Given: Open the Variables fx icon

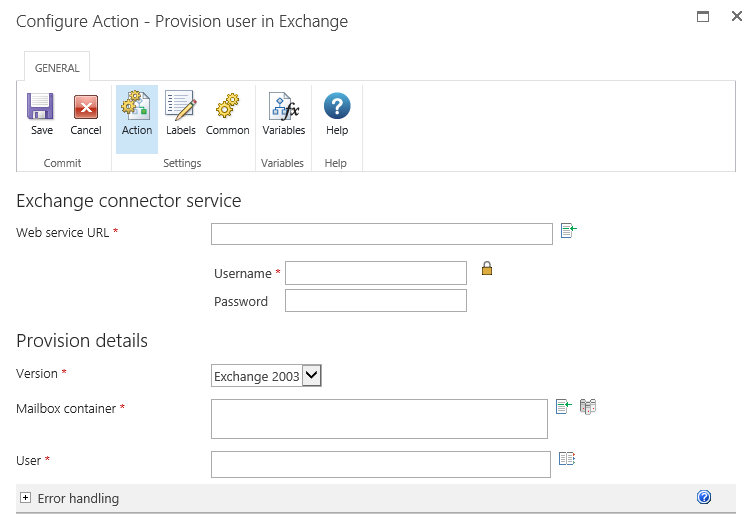Looking at the screenshot, I should (283, 108).
